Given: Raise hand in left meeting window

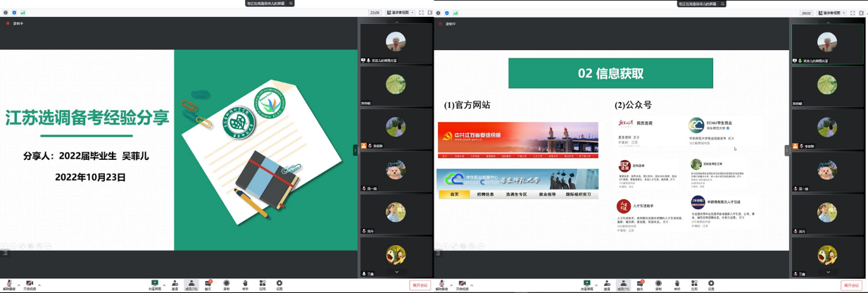Looking at the screenshot, I should [x=245, y=284].
